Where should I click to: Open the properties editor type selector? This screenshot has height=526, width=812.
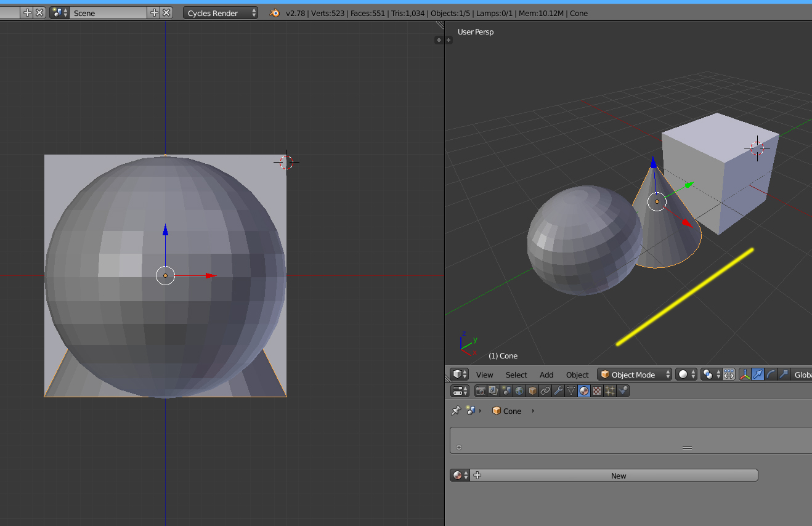(460, 390)
